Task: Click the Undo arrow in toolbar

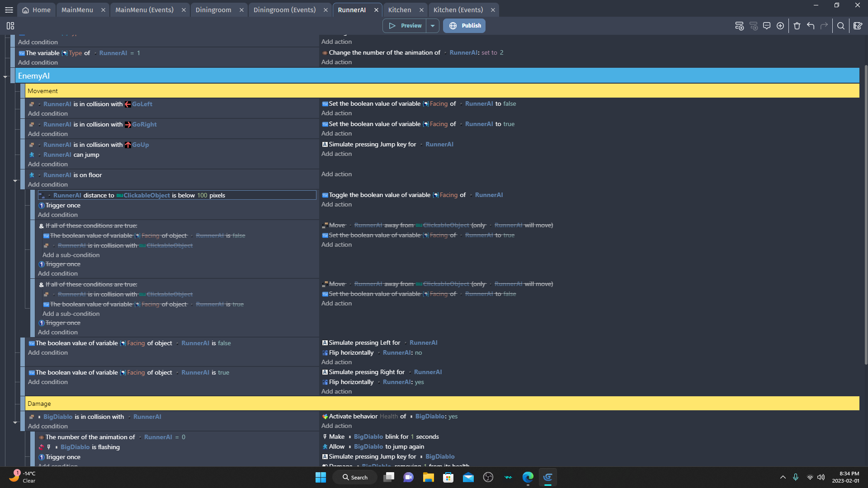Action: tap(811, 26)
